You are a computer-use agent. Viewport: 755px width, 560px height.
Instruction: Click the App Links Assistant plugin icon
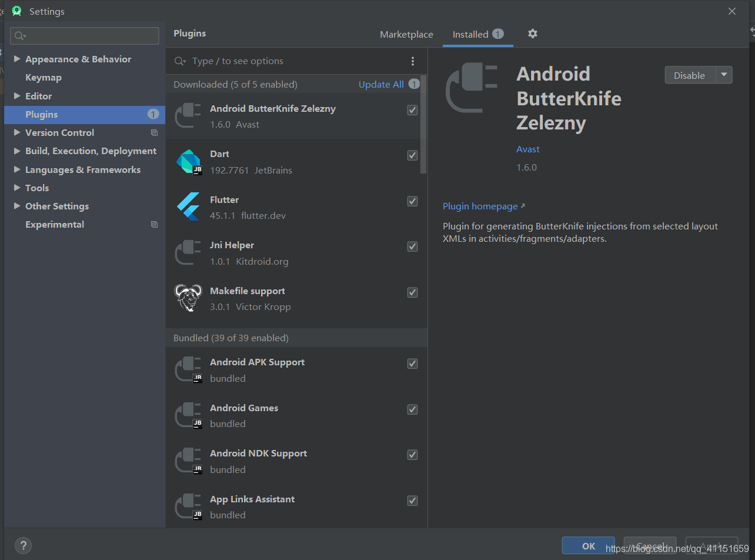point(189,506)
